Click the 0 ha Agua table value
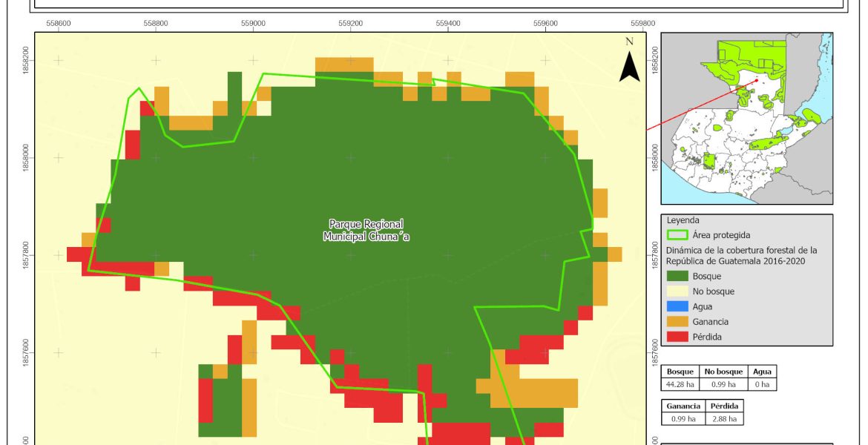 pos(763,384)
